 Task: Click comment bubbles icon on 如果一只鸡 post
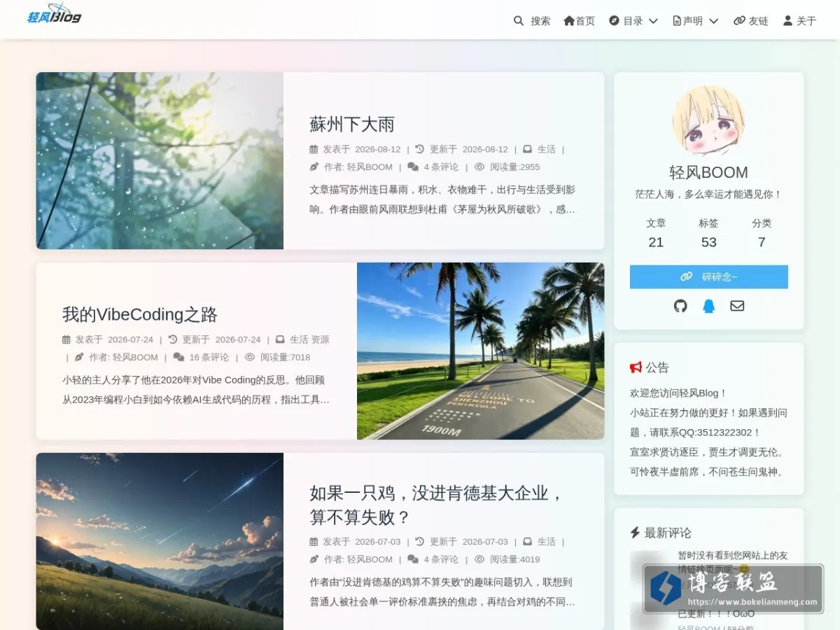(413, 559)
